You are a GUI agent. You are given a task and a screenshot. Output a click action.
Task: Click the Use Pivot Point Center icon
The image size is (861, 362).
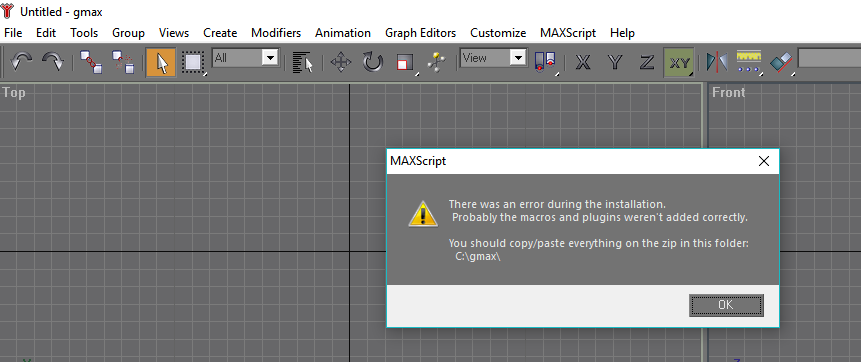(x=545, y=62)
